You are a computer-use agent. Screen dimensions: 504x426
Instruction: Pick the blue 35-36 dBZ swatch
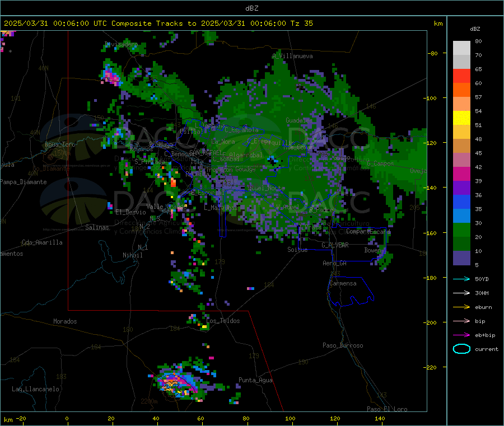pos(461,202)
